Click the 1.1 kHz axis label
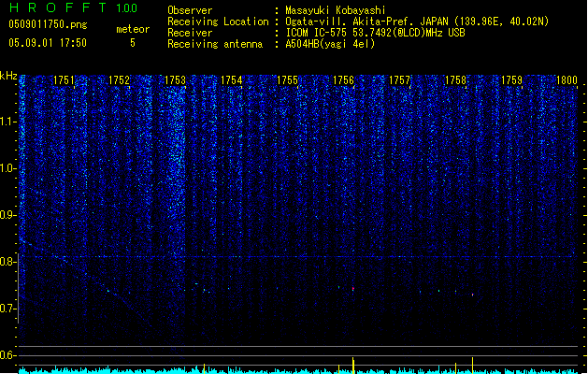 coord(8,122)
